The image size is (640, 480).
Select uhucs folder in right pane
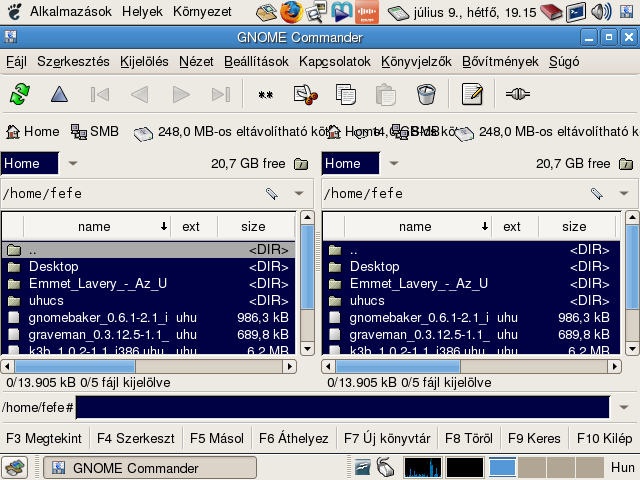pyautogui.click(x=471, y=301)
